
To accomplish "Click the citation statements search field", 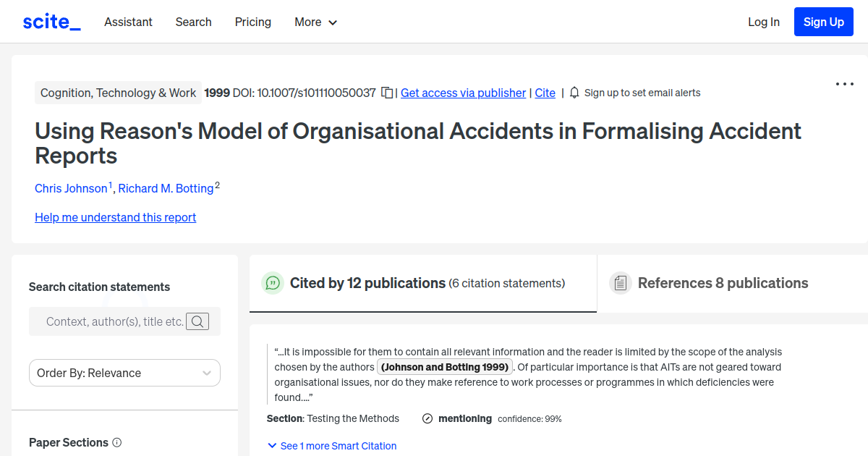I will tap(116, 321).
